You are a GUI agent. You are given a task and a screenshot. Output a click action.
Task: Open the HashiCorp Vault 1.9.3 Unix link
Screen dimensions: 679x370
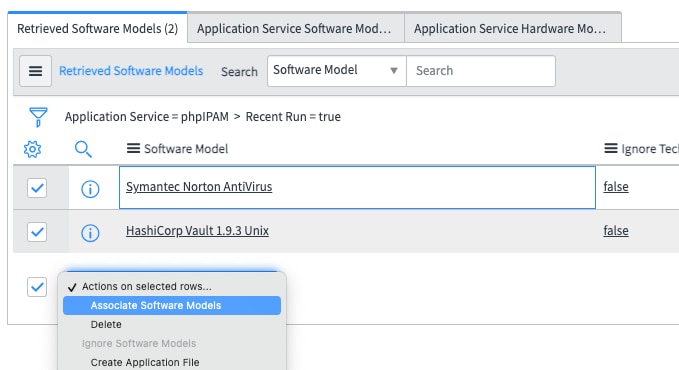tap(197, 230)
